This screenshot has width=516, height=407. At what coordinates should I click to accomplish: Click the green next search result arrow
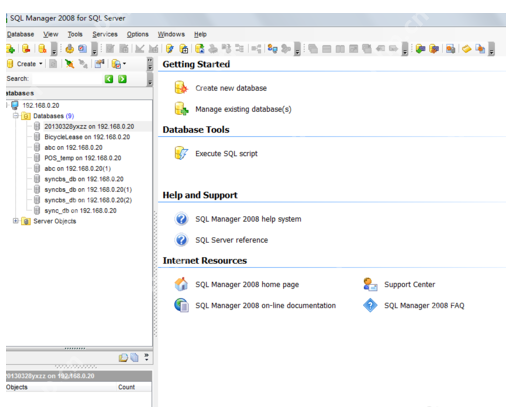(122, 79)
